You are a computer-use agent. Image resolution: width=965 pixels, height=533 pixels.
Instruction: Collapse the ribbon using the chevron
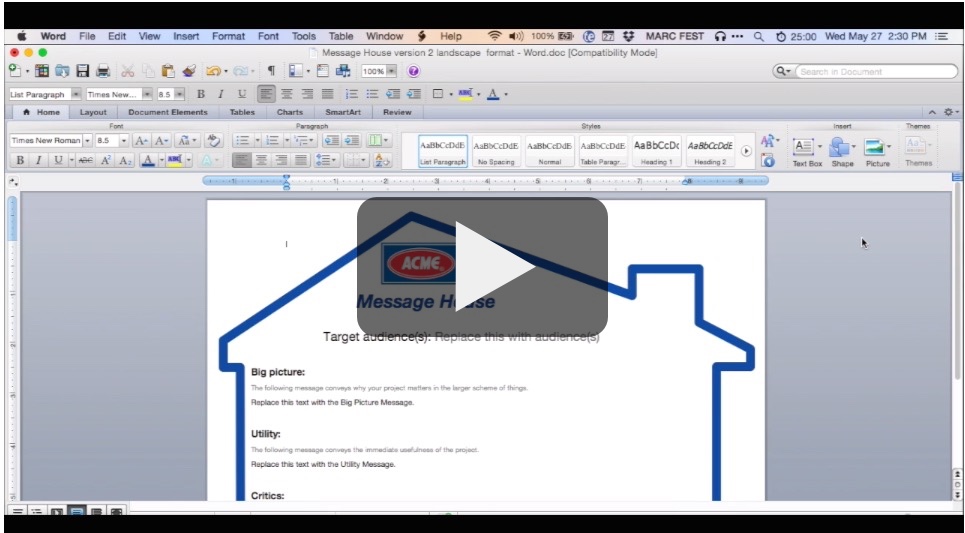932,112
